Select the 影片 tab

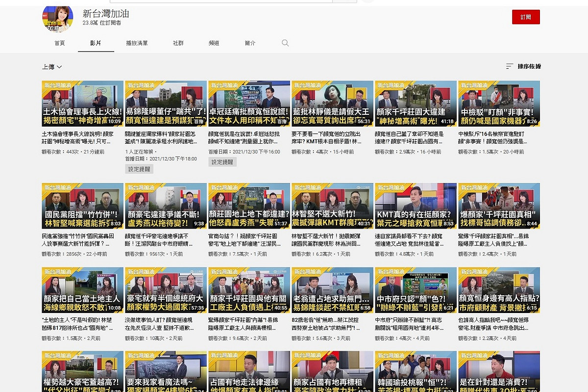(x=96, y=43)
